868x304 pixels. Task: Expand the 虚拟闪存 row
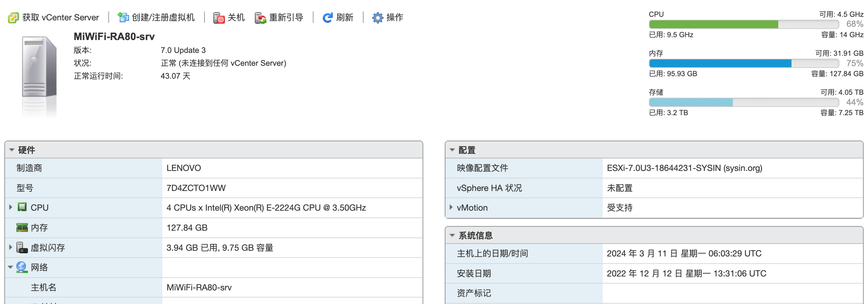click(11, 247)
